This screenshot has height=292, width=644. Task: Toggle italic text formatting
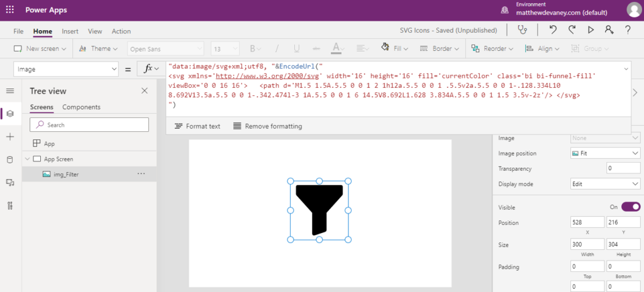pos(277,49)
